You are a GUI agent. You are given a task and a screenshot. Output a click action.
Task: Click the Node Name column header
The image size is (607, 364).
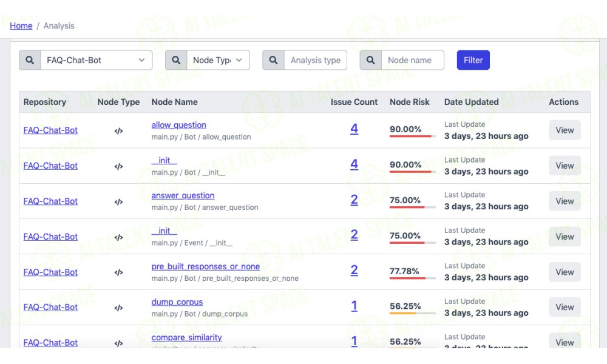pyautogui.click(x=175, y=102)
